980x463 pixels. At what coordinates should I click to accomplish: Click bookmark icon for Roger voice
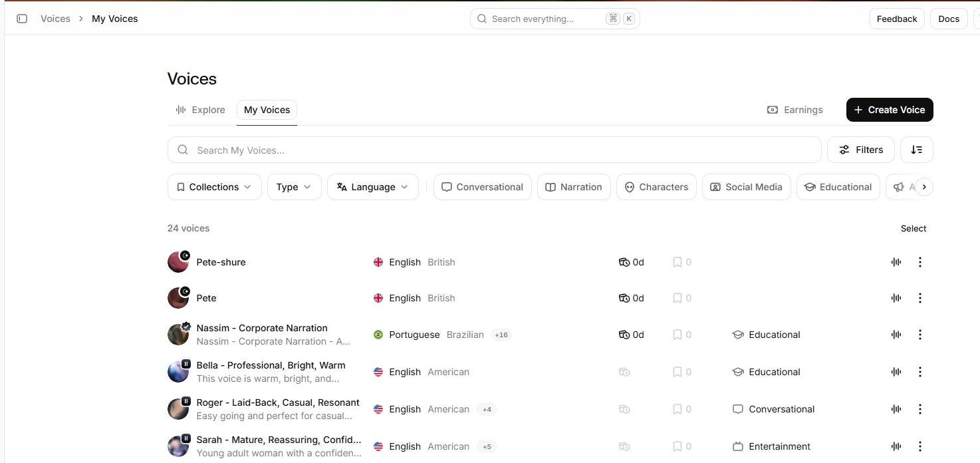pyautogui.click(x=677, y=409)
